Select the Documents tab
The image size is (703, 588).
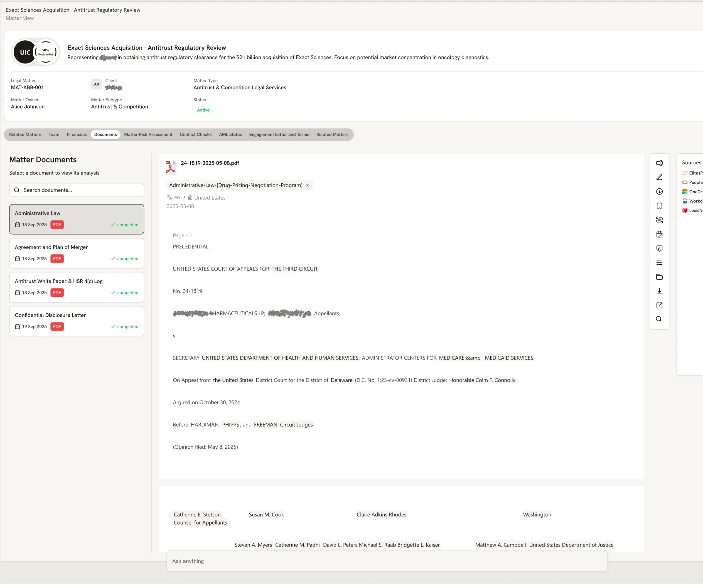tap(105, 134)
